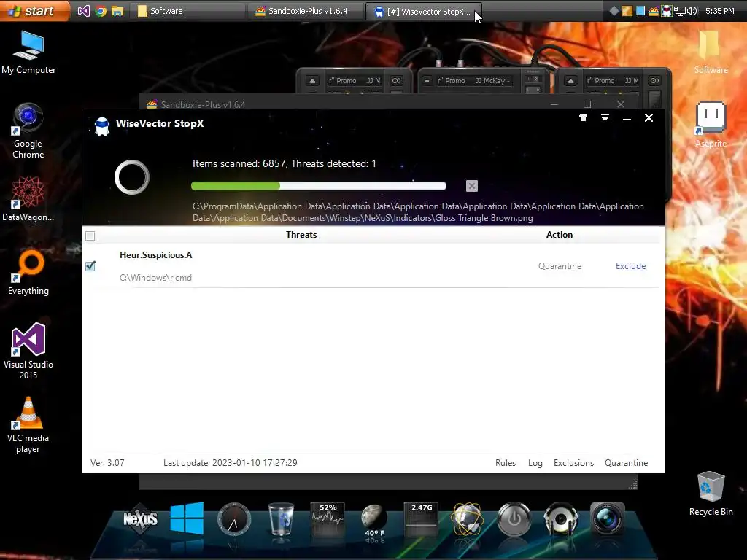Open the Exclusions list

[573, 463]
